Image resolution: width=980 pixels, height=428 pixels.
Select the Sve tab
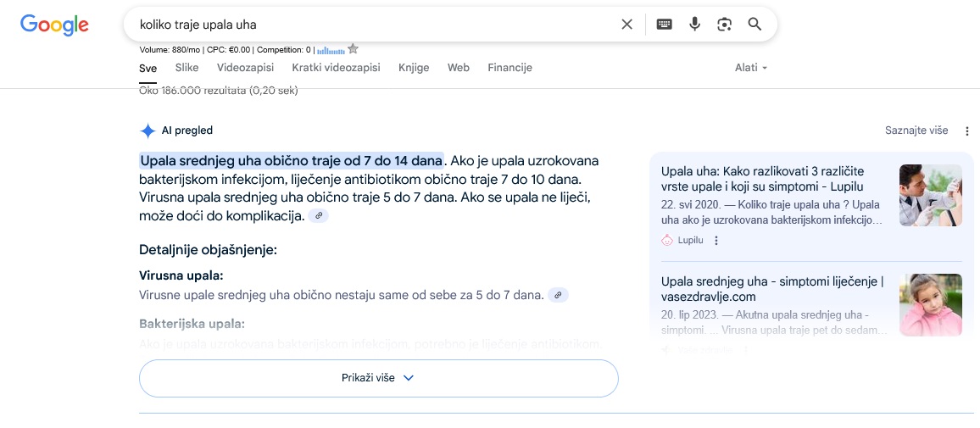coord(148,68)
